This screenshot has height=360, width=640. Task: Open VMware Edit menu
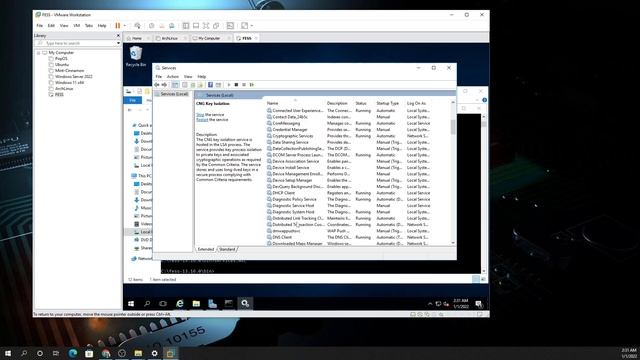[51, 25]
